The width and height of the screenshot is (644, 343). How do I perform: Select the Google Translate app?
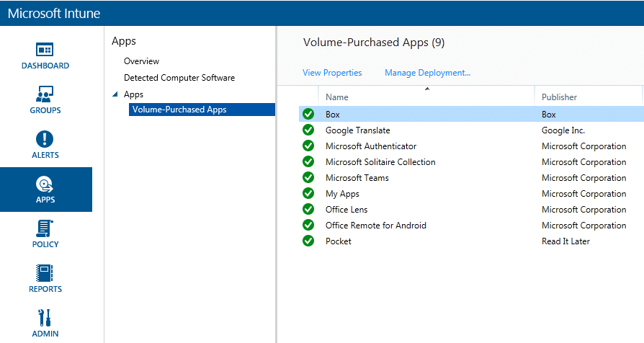point(358,130)
